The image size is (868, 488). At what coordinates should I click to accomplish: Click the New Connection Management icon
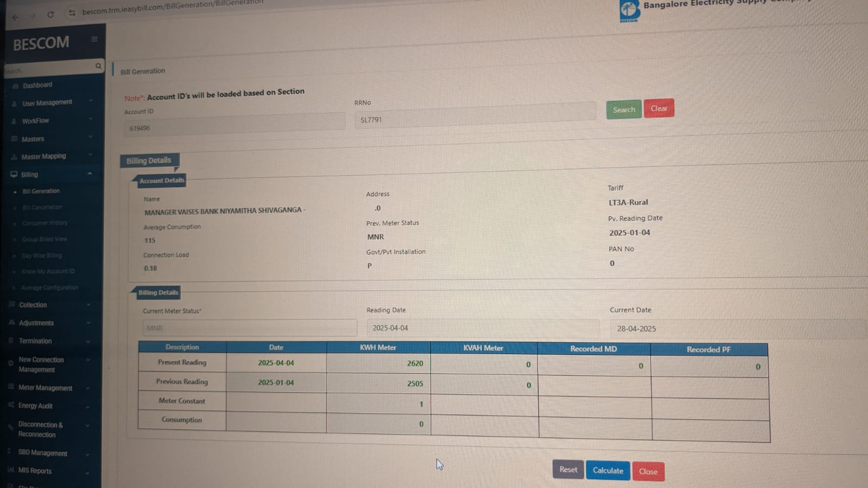[x=11, y=363]
